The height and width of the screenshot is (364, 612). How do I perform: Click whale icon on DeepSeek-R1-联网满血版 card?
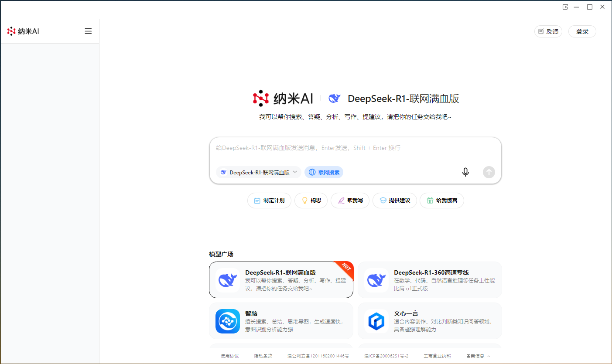(x=228, y=280)
